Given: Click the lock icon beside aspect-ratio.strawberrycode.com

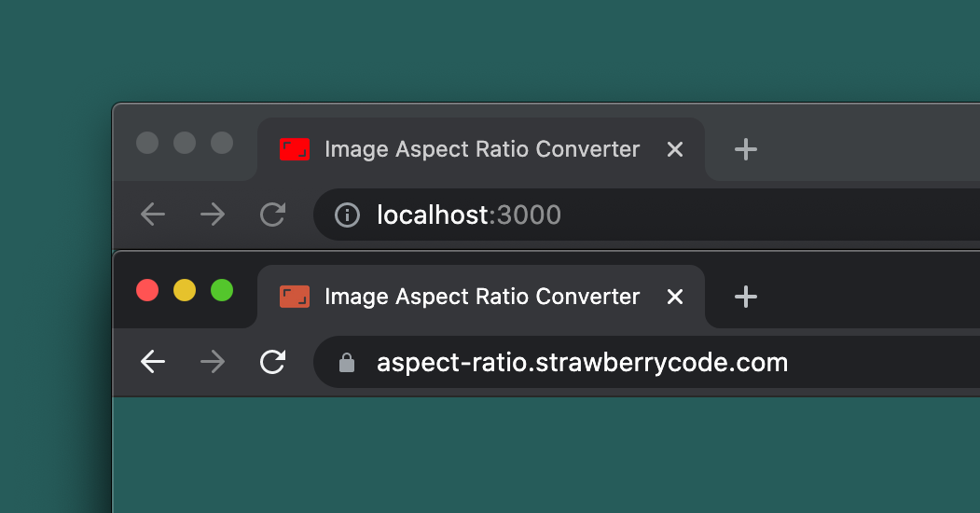Looking at the screenshot, I should pos(347,363).
